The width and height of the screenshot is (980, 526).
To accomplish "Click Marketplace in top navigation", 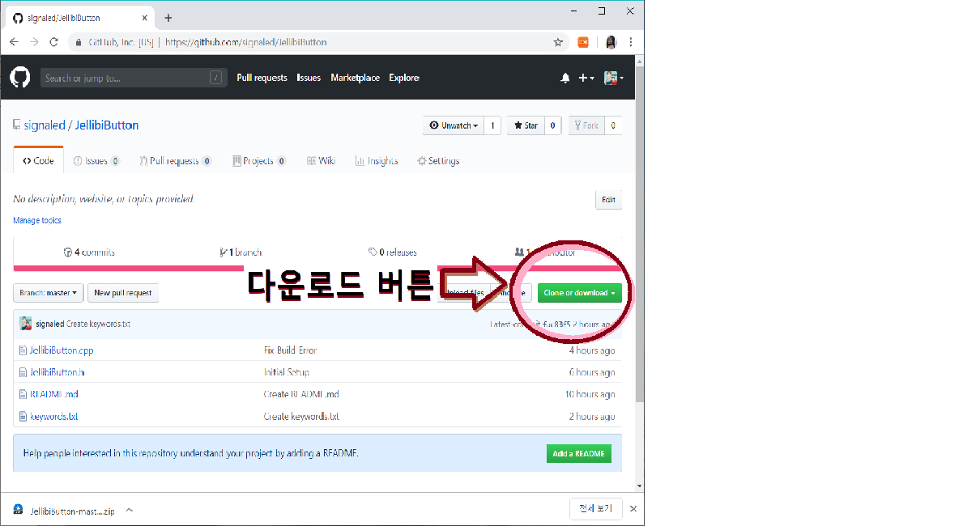I will (355, 78).
